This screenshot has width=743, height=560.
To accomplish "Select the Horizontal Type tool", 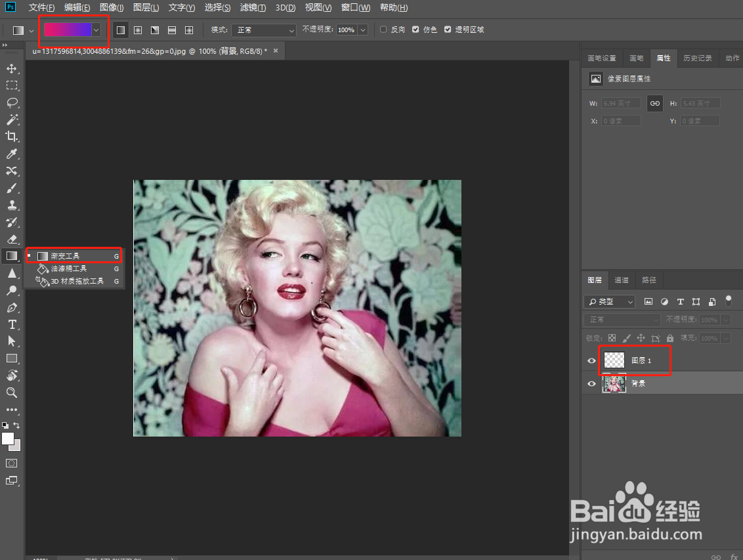I will (12, 324).
